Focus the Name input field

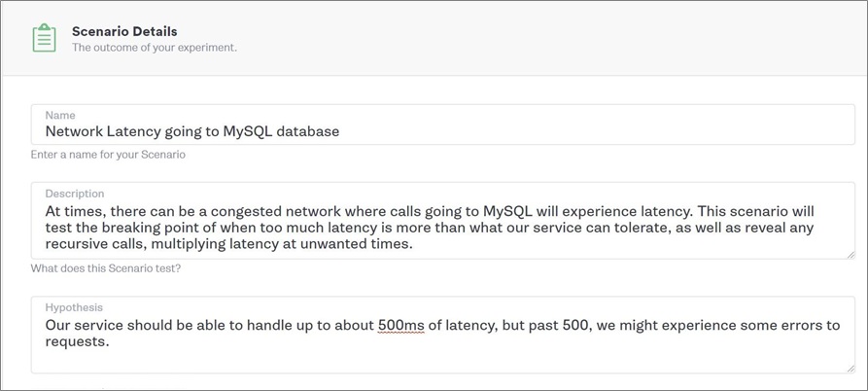click(x=443, y=124)
